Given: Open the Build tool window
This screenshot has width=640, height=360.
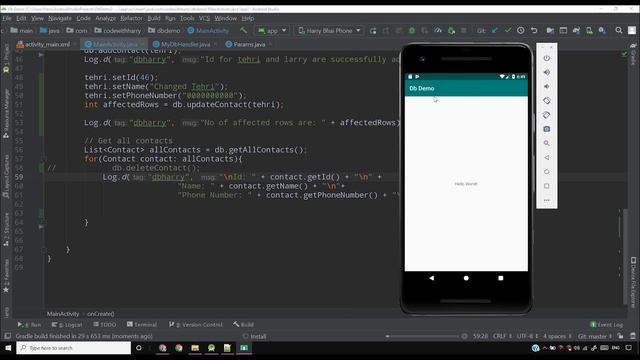Looking at the screenshot, I should (243, 325).
